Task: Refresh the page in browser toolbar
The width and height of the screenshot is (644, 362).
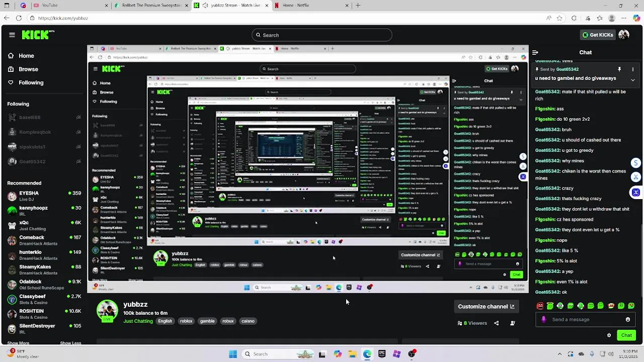Action: tap(19, 18)
